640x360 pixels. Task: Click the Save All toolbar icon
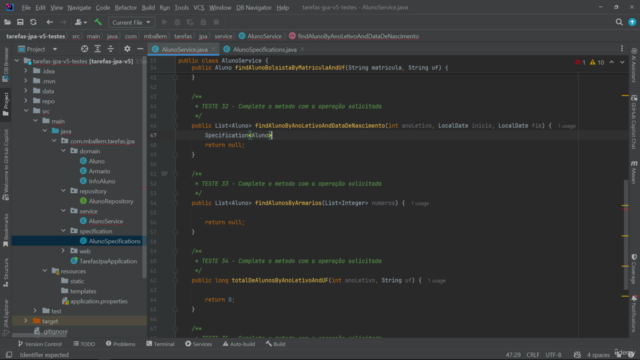[x=20, y=22]
